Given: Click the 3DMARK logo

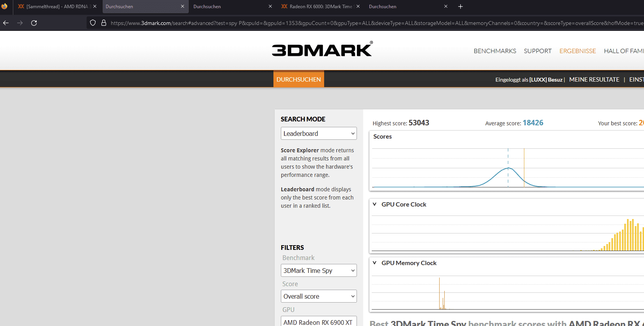Looking at the screenshot, I should (x=322, y=49).
